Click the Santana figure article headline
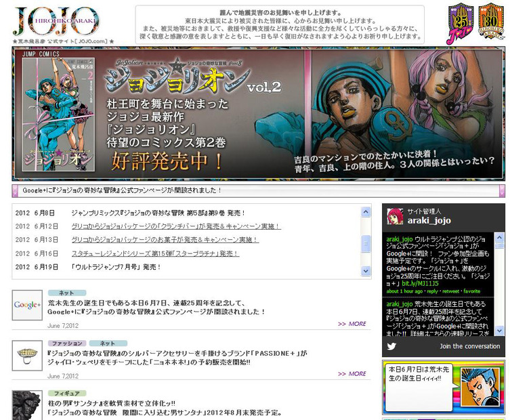 165,408
